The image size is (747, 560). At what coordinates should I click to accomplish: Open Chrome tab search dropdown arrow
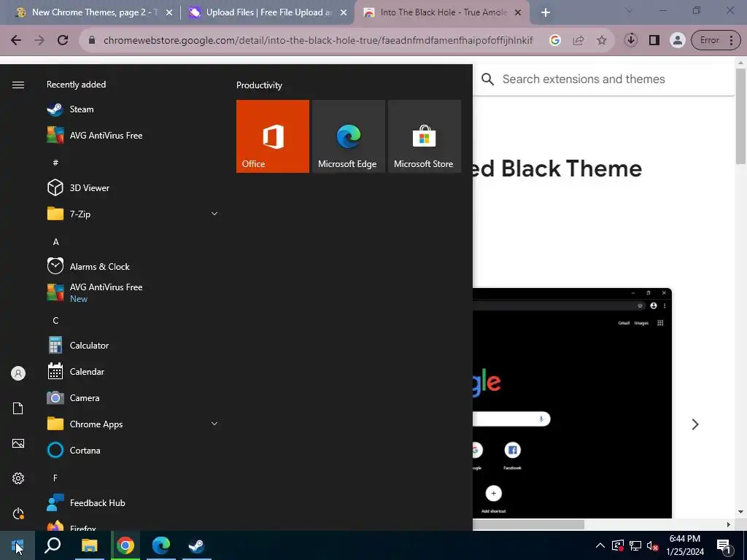point(629,10)
